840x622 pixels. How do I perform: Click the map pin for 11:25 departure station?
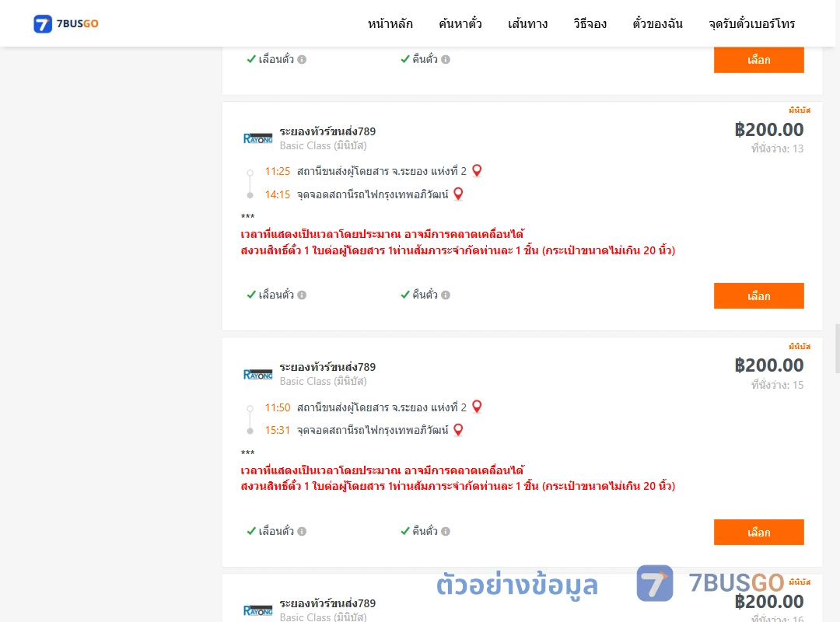pyautogui.click(x=477, y=170)
